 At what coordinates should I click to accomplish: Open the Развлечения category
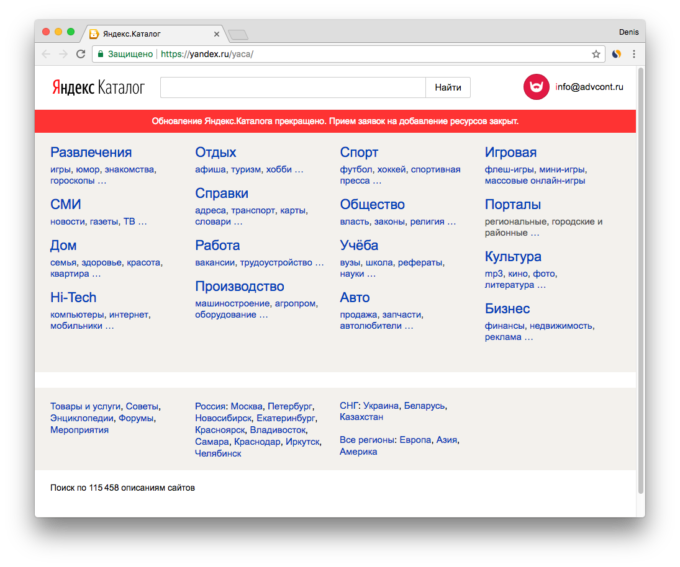coord(91,152)
